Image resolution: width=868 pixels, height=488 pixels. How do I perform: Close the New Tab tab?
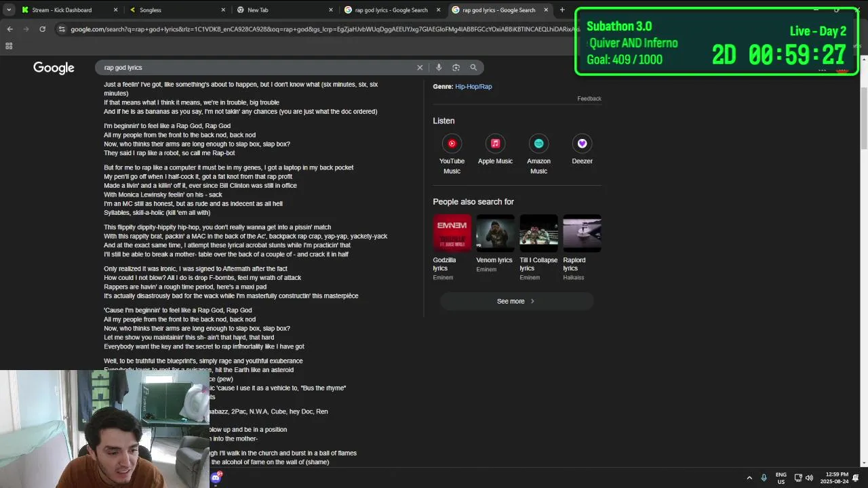coord(331,10)
